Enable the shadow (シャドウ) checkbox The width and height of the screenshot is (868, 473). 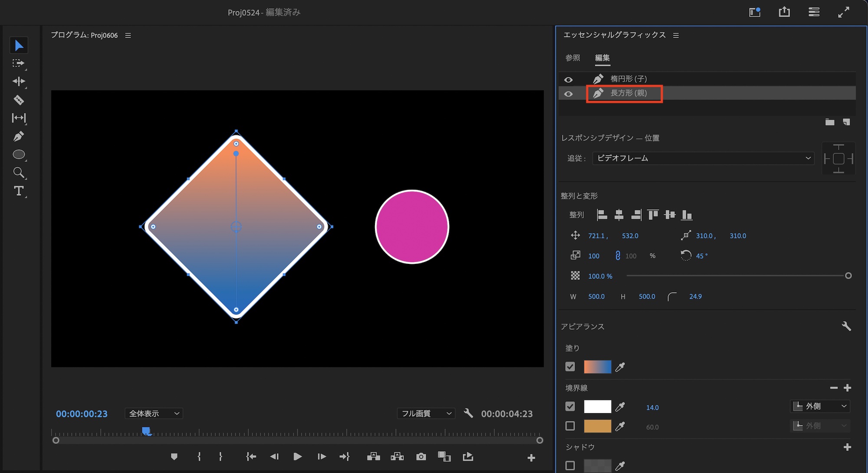tap(570, 466)
